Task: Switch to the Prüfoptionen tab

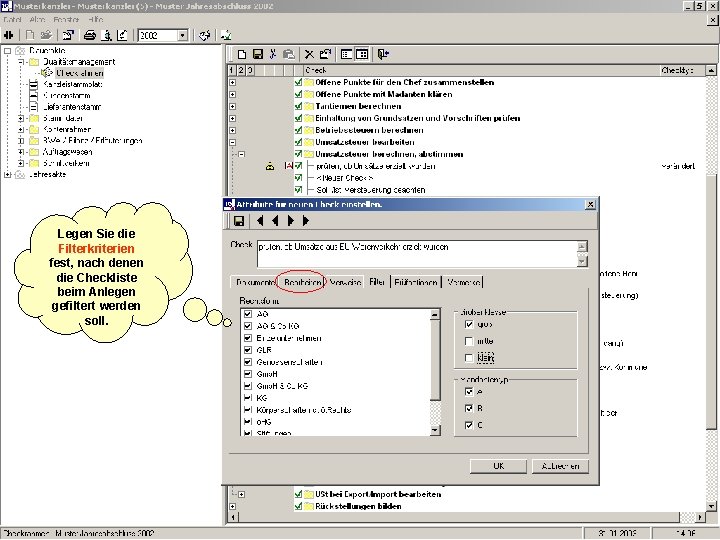Action: [x=416, y=282]
